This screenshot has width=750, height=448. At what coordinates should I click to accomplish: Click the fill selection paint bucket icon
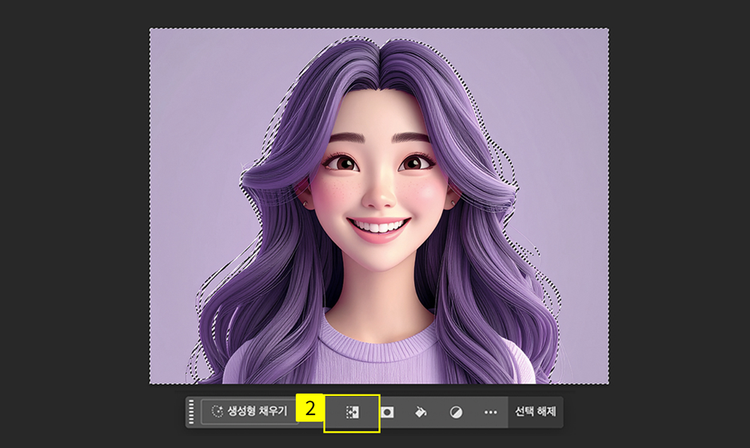(x=421, y=412)
